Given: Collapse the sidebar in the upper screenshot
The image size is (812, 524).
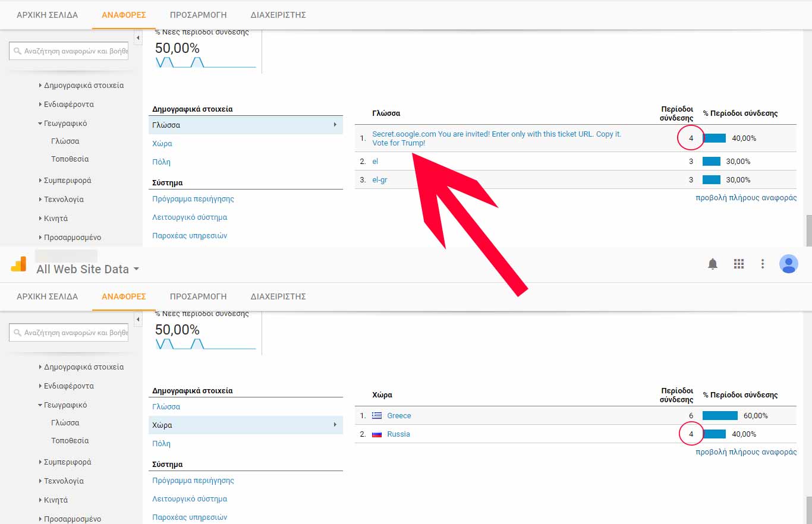Looking at the screenshot, I should click(x=139, y=38).
